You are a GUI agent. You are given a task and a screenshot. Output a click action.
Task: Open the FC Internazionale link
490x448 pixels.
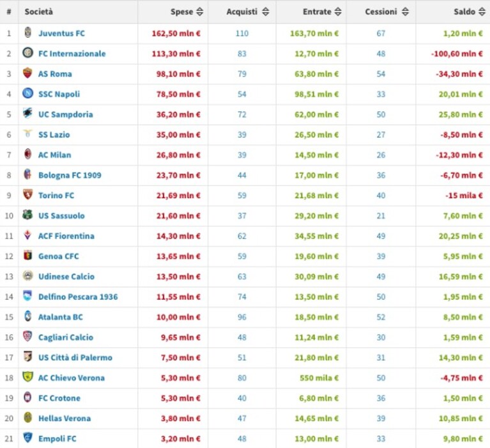pyautogui.click(x=72, y=54)
